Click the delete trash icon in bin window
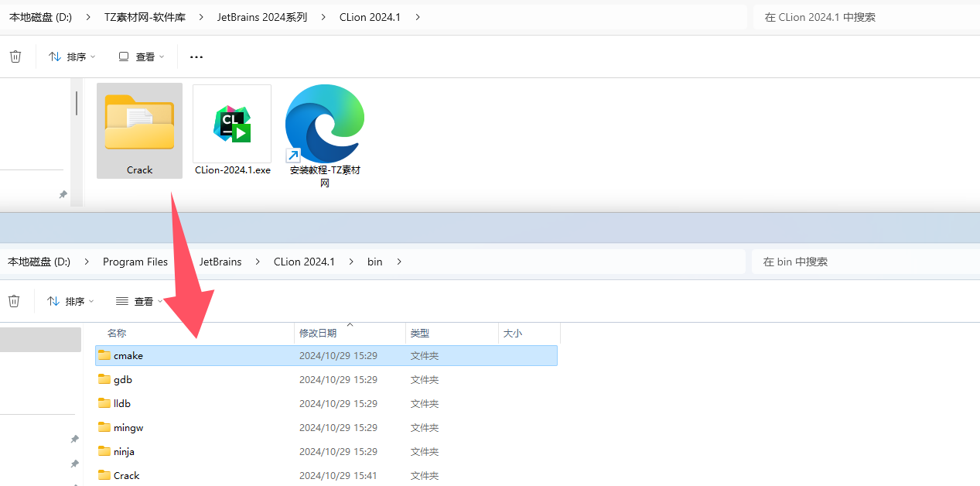Image resolution: width=980 pixels, height=486 pixels. click(x=14, y=301)
